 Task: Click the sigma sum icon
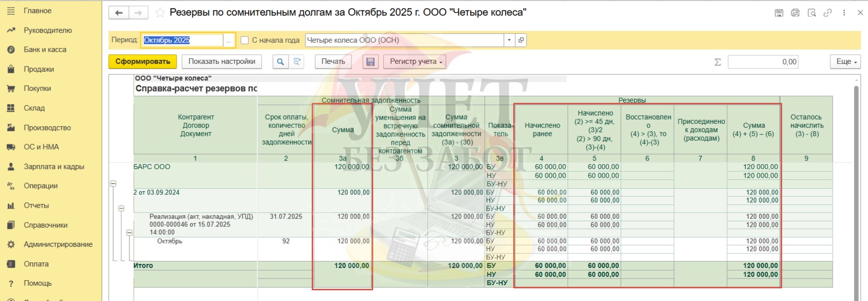click(x=718, y=62)
